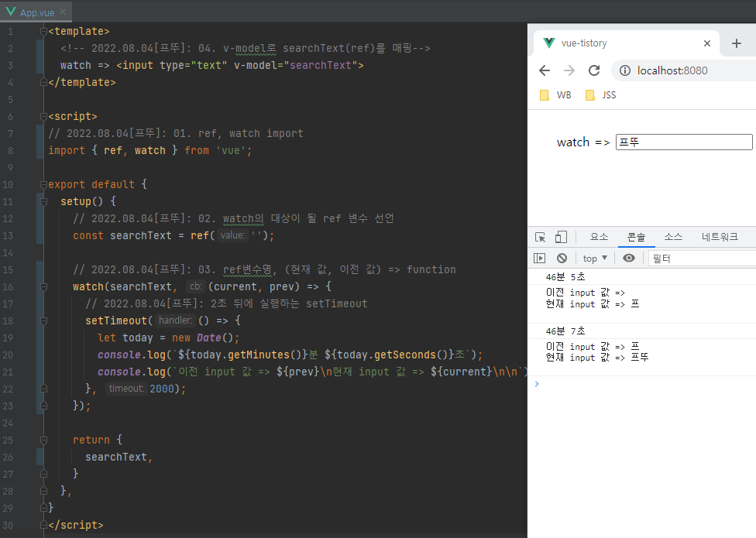
Task: Activate the DevTools inspect element picker
Action: pyautogui.click(x=540, y=237)
